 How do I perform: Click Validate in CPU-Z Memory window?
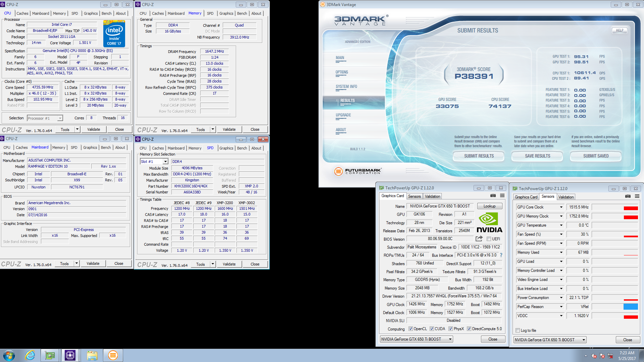pyautogui.click(x=229, y=129)
